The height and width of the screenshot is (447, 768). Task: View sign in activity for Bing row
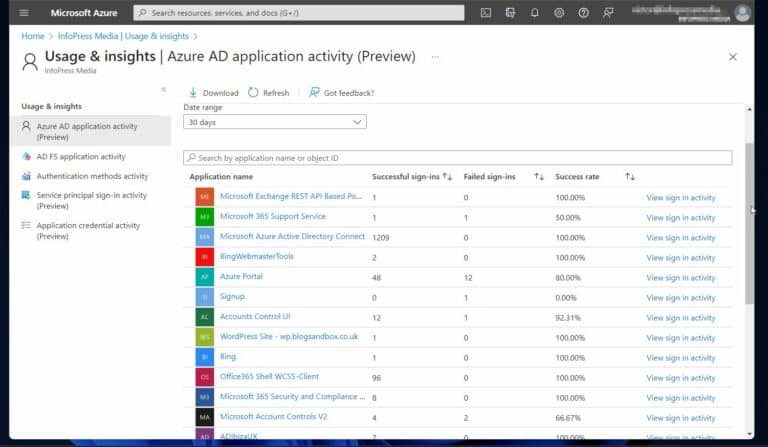coord(681,358)
